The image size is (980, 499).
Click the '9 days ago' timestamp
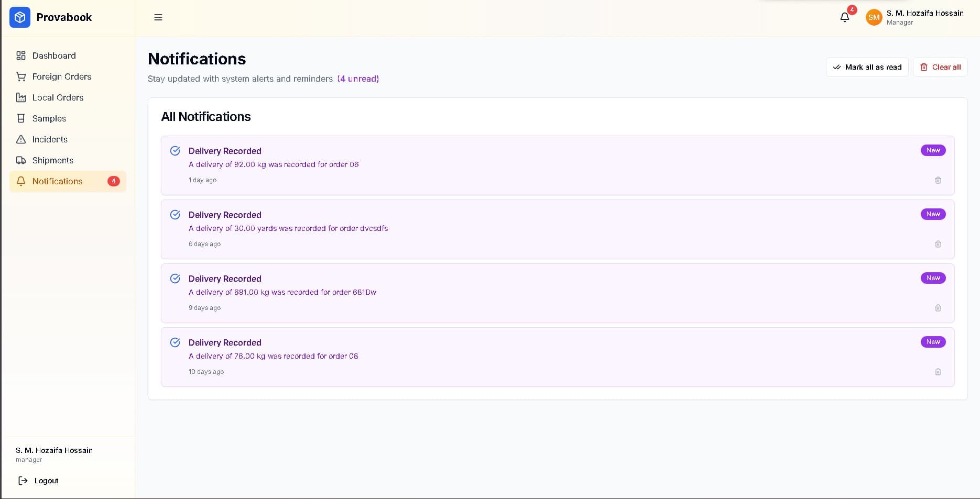(204, 308)
